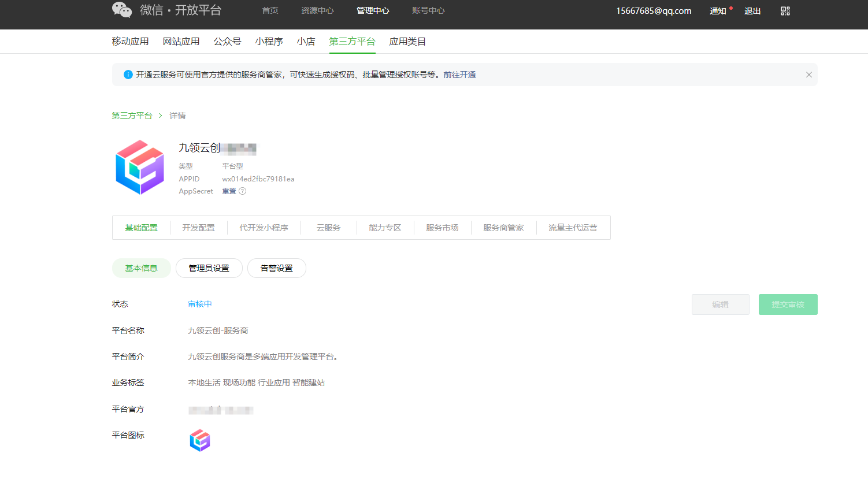This screenshot has height=494, width=868.
Task: Switch to 网站应用 tab
Action: [181, 42]
